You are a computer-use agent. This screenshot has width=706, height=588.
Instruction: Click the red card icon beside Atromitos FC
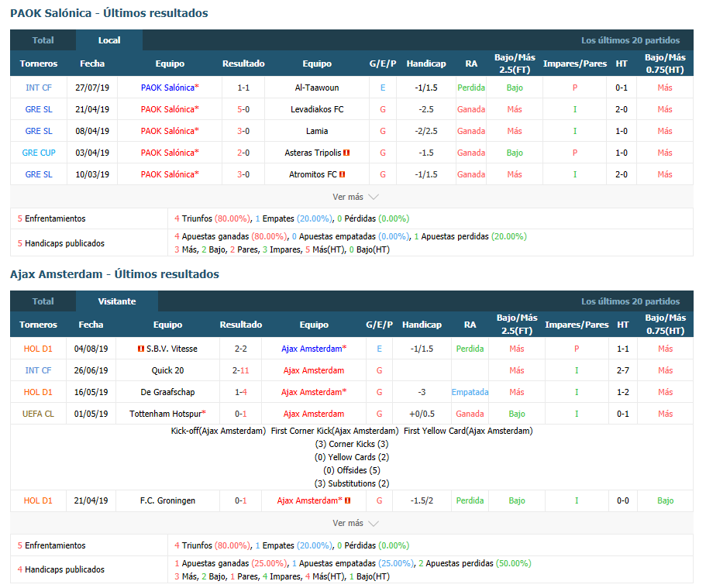(343, 174)
